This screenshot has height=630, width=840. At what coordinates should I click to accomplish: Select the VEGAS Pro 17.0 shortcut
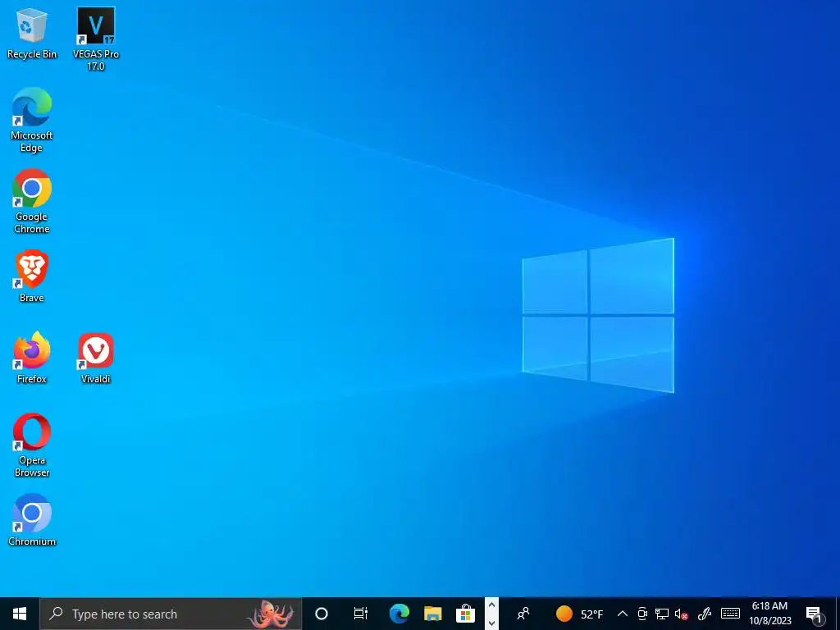(x=96, y=39)
